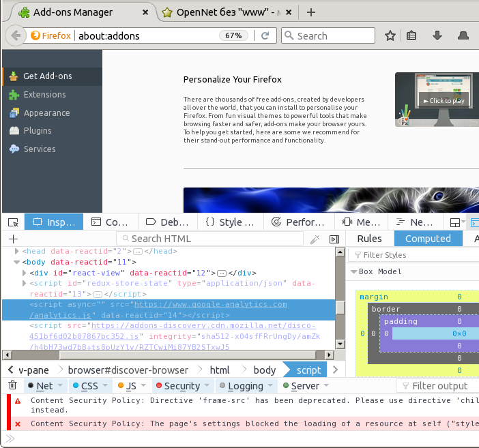Click the script breadcrumb
Screen dimensions: 479x448
[x=308, y=370]
